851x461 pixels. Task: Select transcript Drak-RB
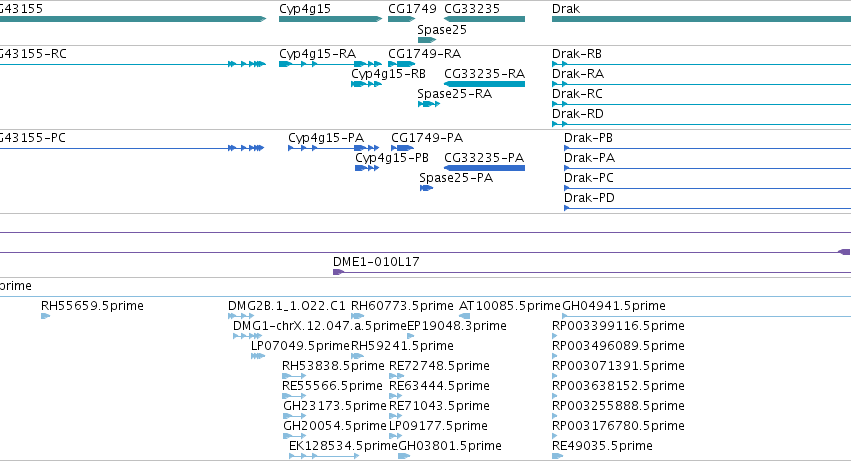pyautogui.click(x=701, y=64)
